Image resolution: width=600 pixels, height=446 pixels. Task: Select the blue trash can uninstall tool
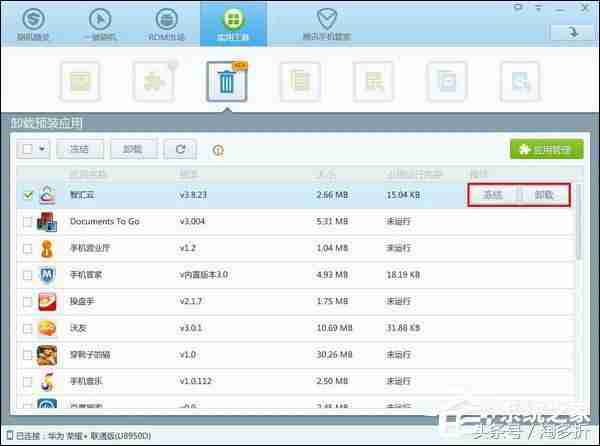(x=227, y=81)
